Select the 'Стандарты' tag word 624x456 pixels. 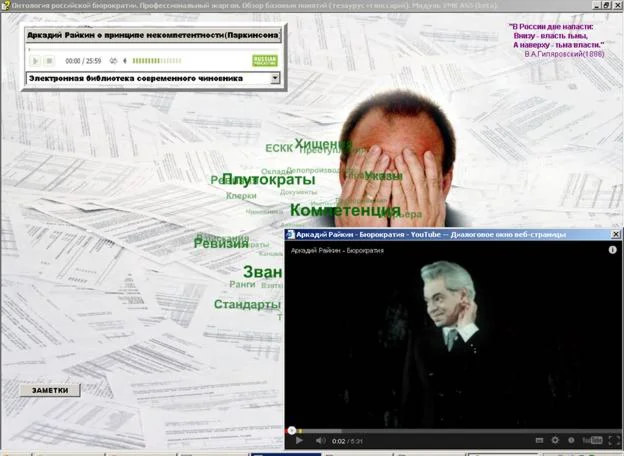tap(247, 304)
